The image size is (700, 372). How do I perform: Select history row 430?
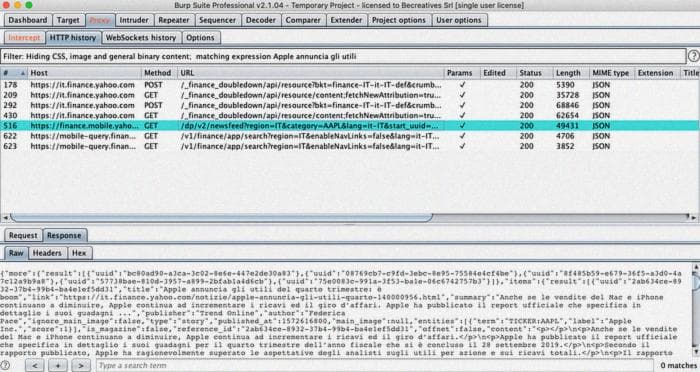pyautogui.click(x=349, y=116)
